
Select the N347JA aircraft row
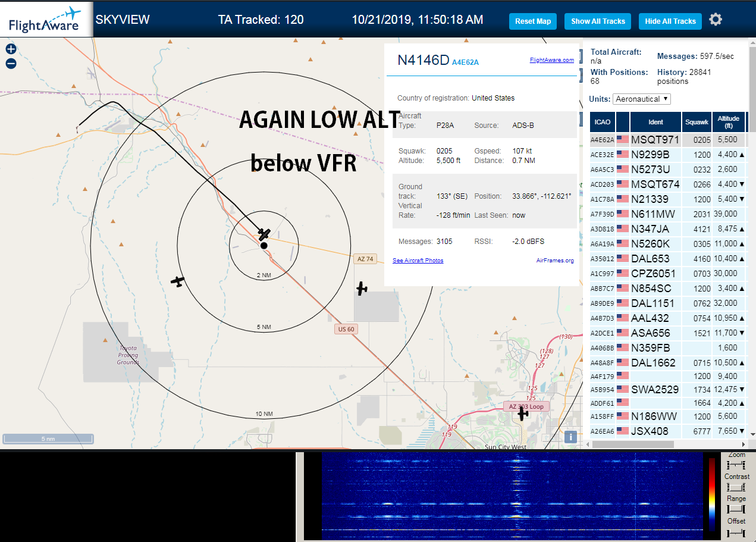[x=667, y=229]
